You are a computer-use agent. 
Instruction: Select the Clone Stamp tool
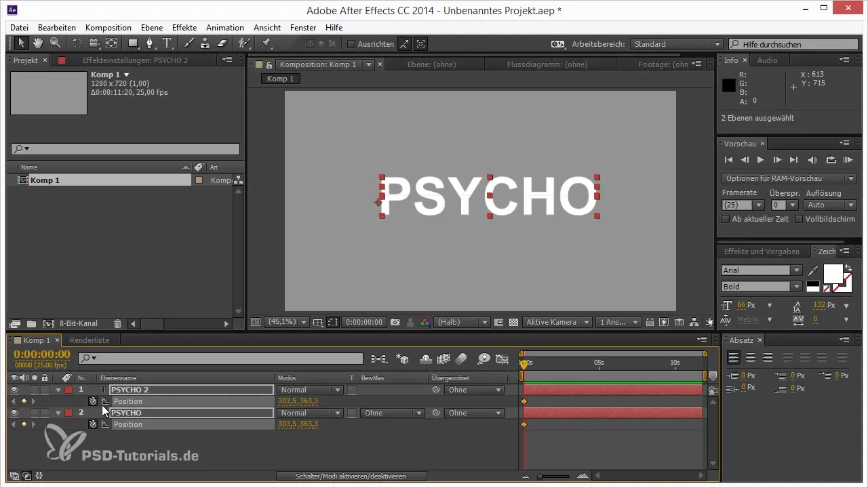click(x=206, y=43)
